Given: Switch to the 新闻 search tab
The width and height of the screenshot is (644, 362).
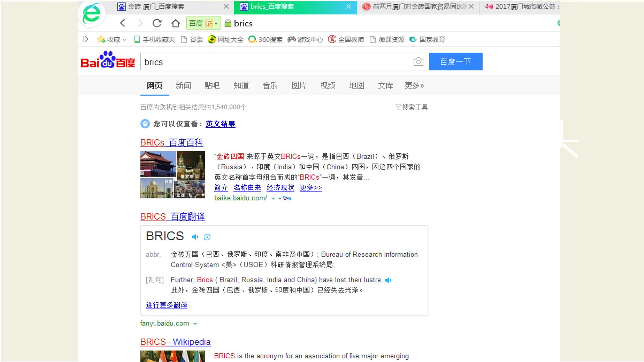Looking at the screenshot, I should click(x=183, y=85).
